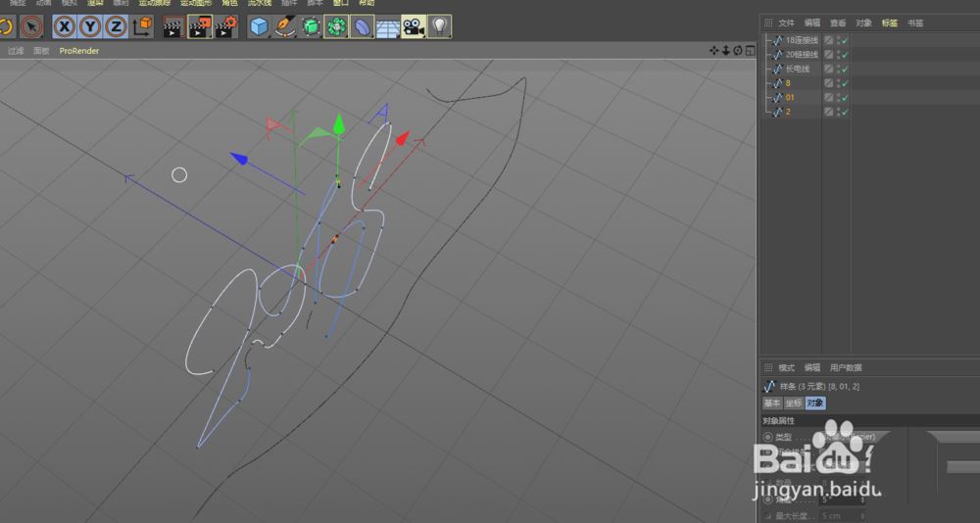Screen dimensions: 980x523
Task: Open 用户数据 menu in Attribute Manager
Action: [846, 368]
